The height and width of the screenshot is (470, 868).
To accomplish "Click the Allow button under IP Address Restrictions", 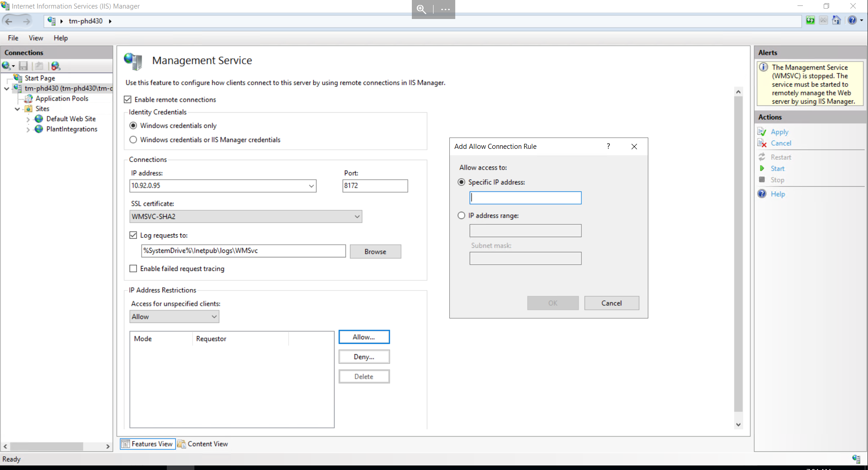I will click(364, 337).
